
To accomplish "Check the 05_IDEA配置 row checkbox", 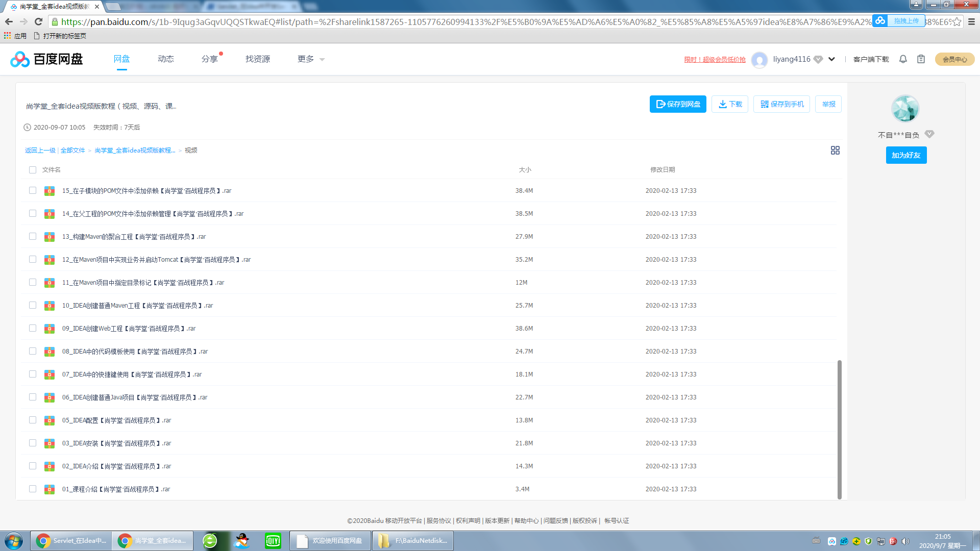I will (33, 420).
